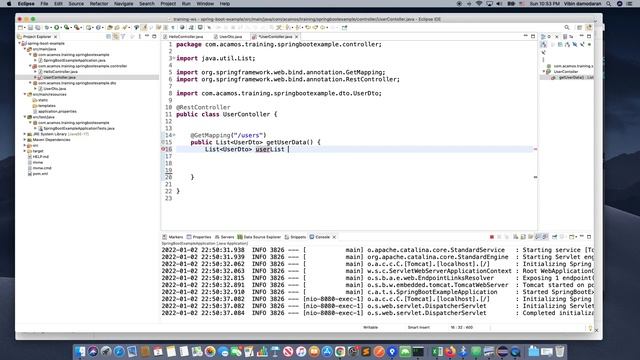Expand the target folder
640x360 pixels.
pos(25,151)
